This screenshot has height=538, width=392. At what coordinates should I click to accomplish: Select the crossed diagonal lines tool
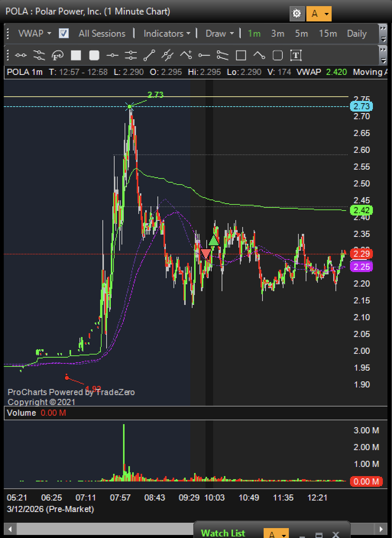(167, 55)
